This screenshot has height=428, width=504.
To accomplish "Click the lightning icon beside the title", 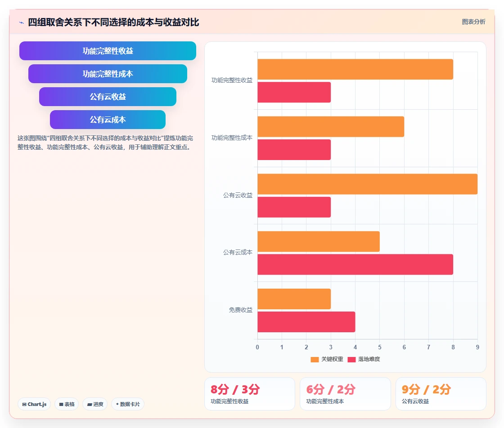I will pyautogui.click(x=22, y=22).
